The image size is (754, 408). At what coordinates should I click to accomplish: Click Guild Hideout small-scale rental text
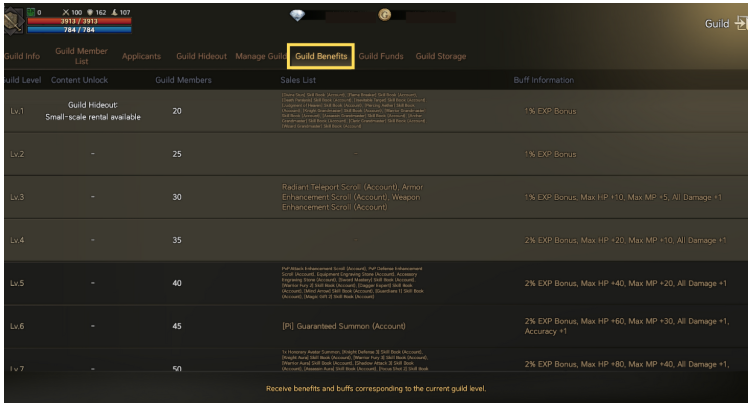tap(93, 111)
